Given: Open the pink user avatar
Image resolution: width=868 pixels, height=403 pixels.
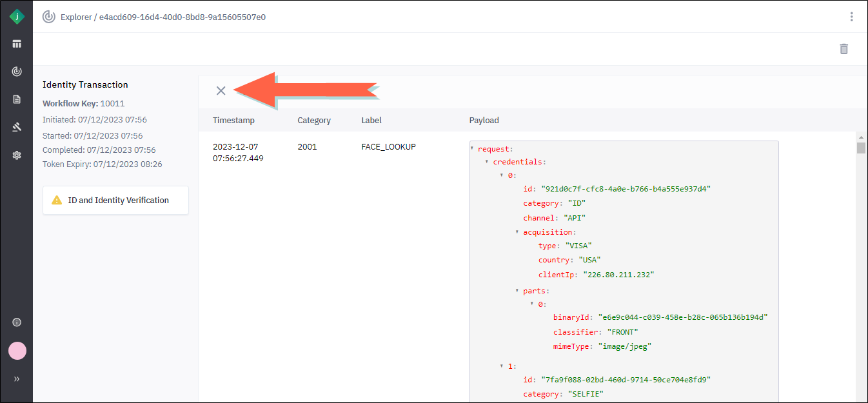Looking at the screenshot, I should coord(17,351).
